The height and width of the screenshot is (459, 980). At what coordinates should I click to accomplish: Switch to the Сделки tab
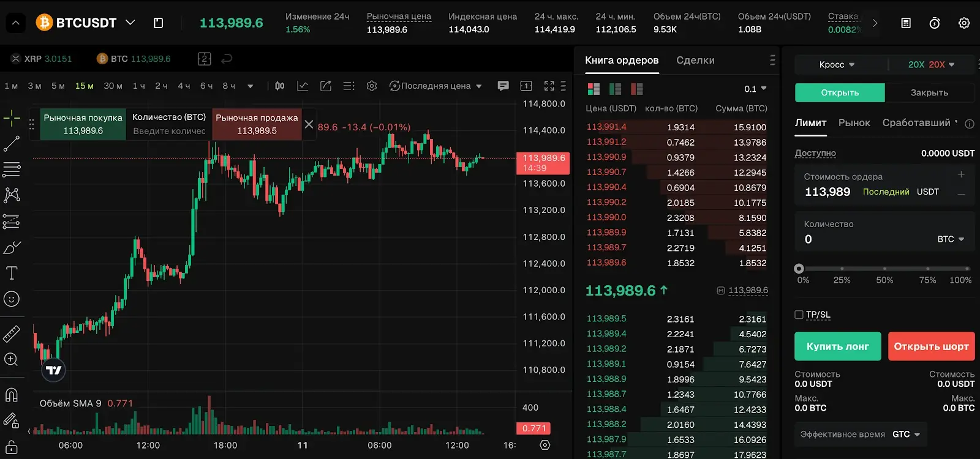[695, 61]
